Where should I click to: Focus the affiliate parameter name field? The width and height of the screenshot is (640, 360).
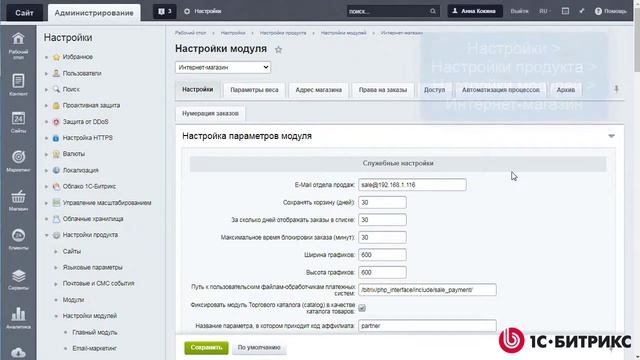click(x=427, y=326)
